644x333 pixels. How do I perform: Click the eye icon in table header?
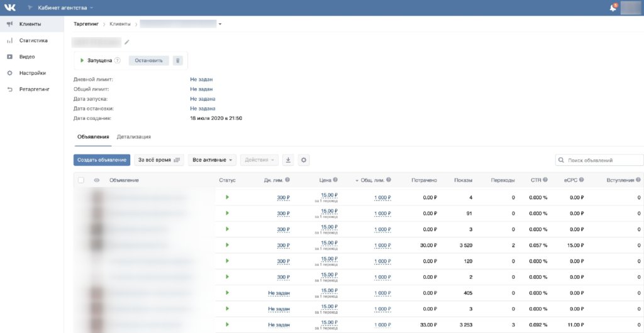[97, 180]
